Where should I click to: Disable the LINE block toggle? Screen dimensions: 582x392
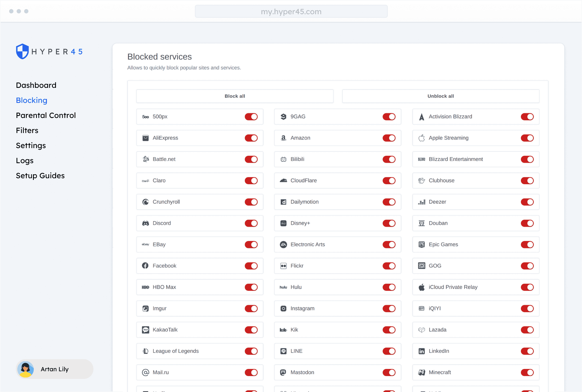tap(389, 351)
